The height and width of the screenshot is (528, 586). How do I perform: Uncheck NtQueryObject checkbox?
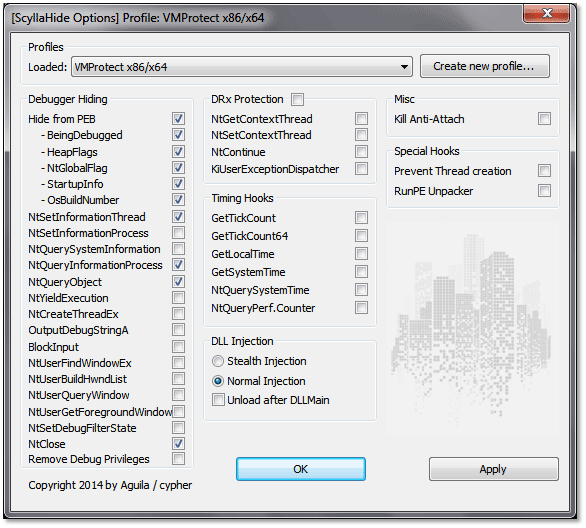coord(178,282)
